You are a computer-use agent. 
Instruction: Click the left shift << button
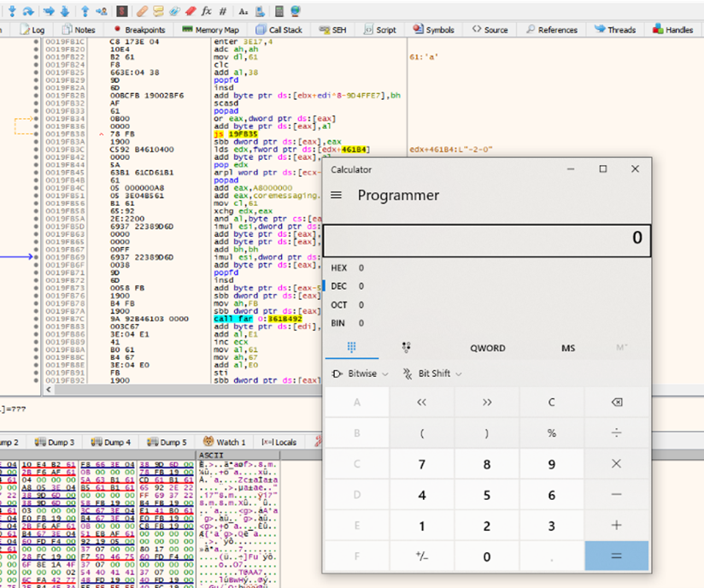pyautogui.click(x=421, y=402)
